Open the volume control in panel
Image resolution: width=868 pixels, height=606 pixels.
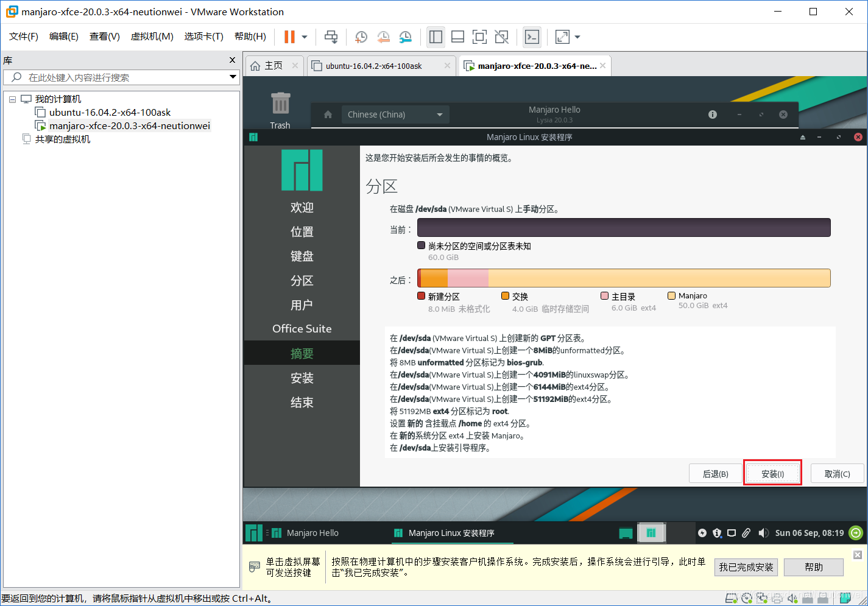[x=763, y=533]
